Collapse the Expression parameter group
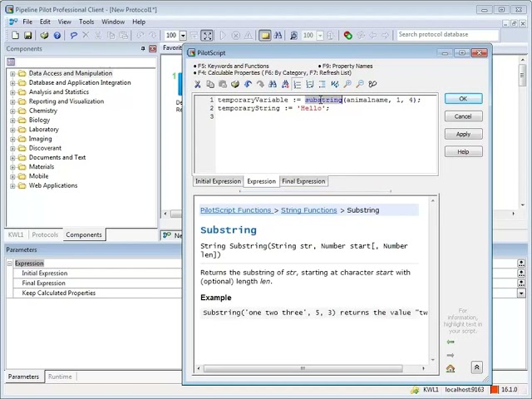 click(9, 264)
